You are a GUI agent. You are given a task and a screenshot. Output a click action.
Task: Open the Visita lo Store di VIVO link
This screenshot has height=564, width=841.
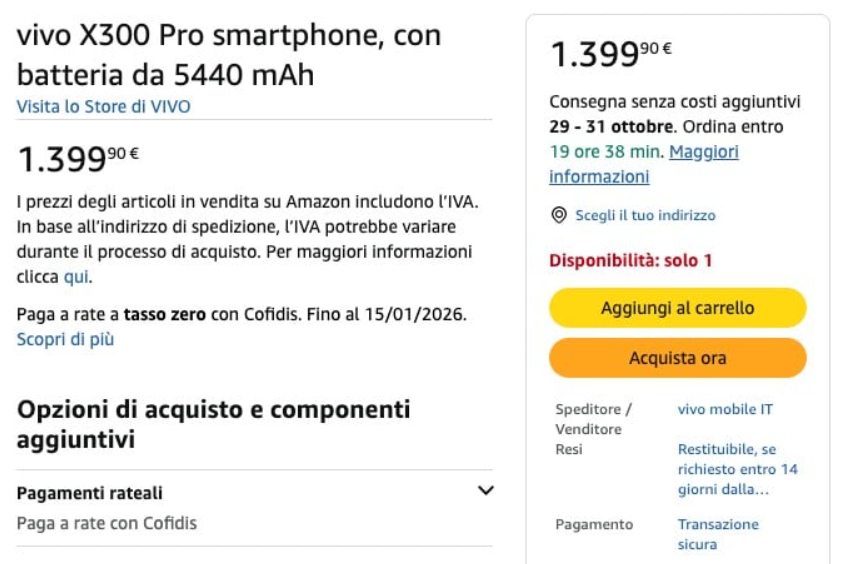(103, 106)
